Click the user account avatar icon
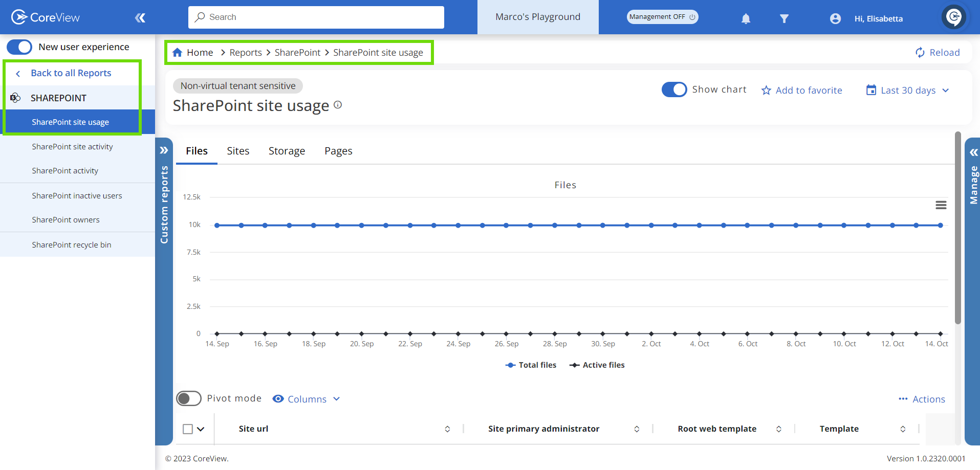Viewport: 980px width, 470px height. tap(835, 19)
